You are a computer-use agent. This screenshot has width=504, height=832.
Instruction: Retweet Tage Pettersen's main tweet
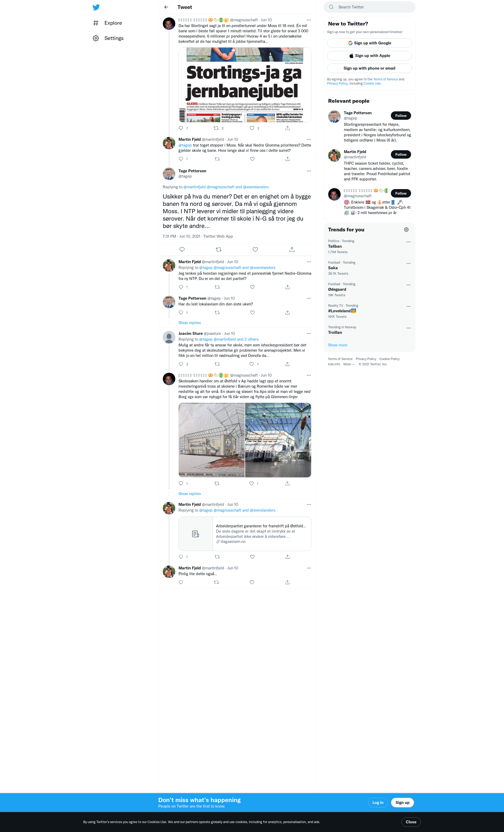[218, 249]
